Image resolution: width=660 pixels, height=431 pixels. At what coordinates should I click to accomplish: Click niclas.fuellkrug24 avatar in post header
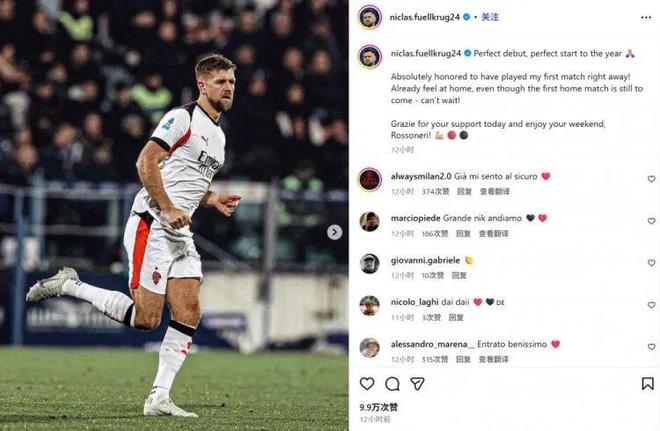click(370, 17)
